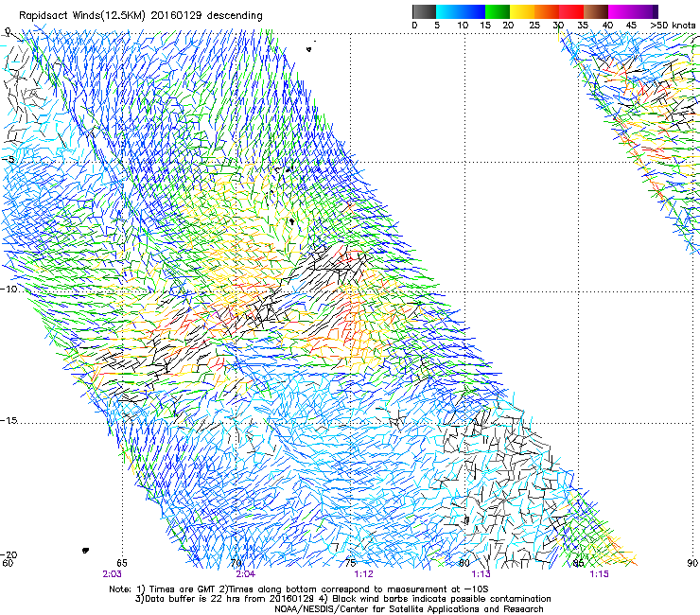Click the "70" longitude axis label
Viewport: 700px width, 615px height.
tap(236, 563)
